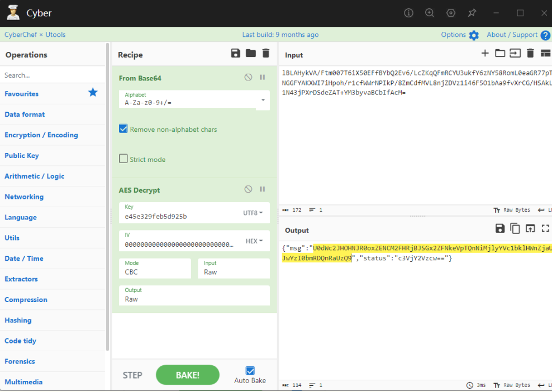
Task: Set breakpoint on the From Base64 operation
Action: 262,78
